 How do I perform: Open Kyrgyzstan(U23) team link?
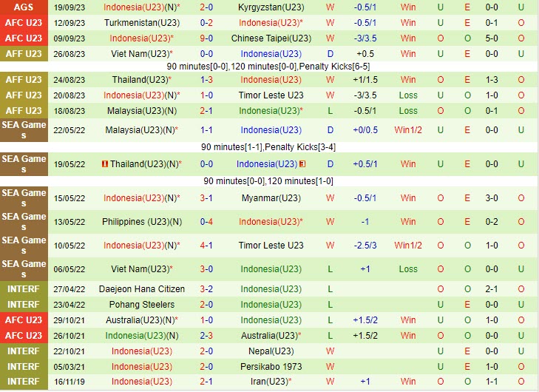[271, 7]
